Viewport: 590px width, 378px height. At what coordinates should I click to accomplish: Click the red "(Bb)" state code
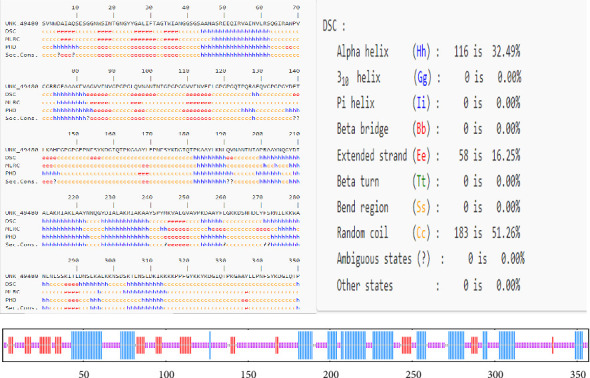coord(421,129)
